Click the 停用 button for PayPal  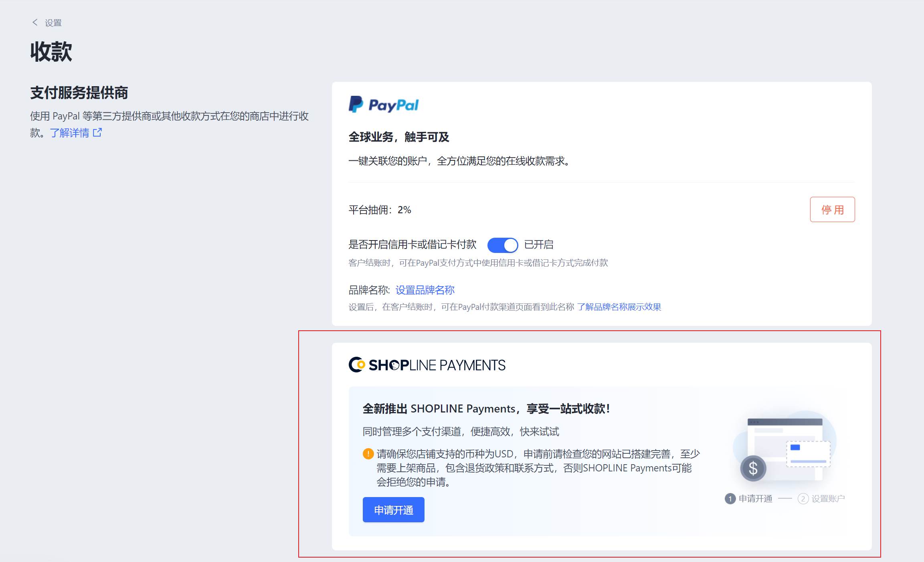tap(832, 209)
